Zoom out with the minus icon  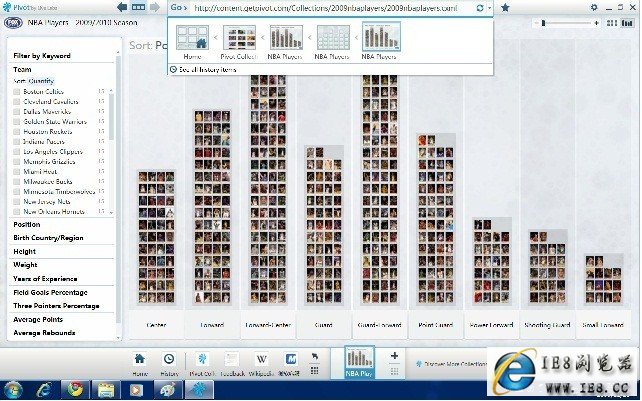(x=536, y=23)
